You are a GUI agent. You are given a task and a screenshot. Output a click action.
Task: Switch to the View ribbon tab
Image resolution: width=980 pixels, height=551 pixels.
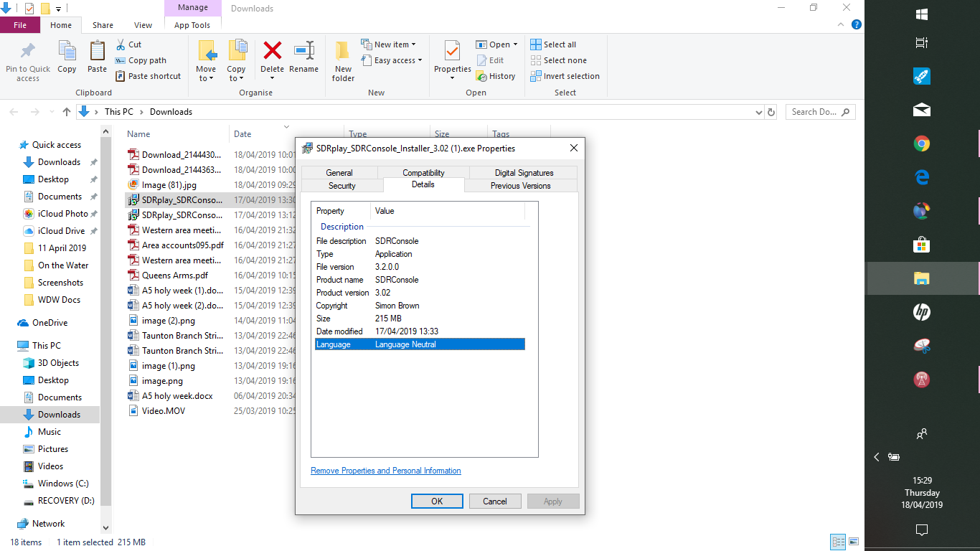143,24
